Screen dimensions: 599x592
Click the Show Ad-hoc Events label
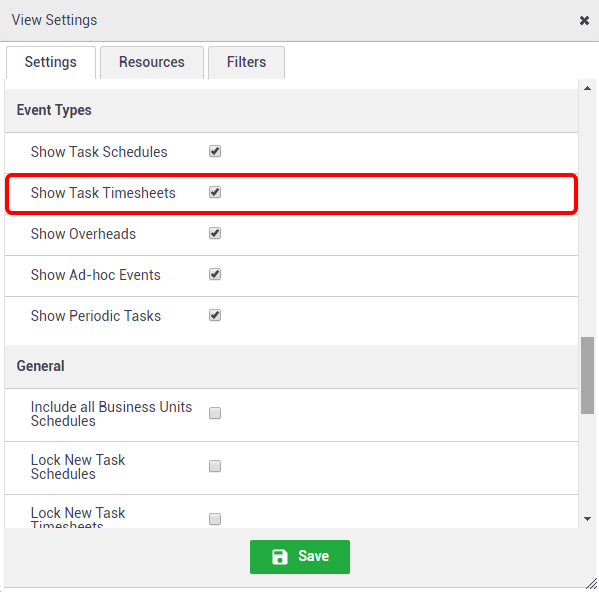pyautogui.click(x=96, y=275)
